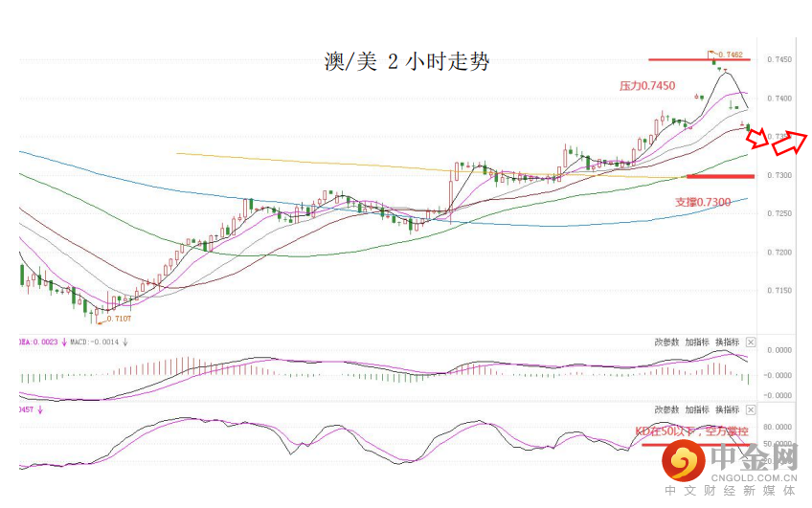Click the down arrow after the DEA value

(x=63, y=342)
